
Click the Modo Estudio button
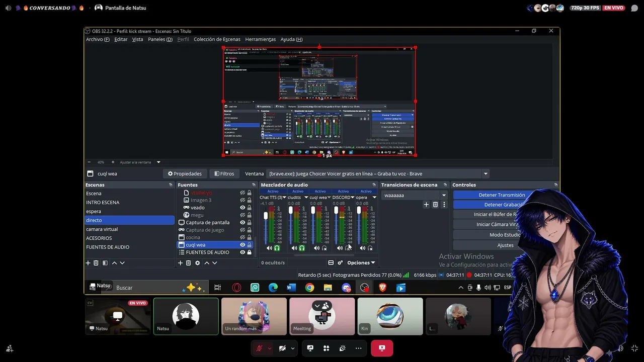505,235
